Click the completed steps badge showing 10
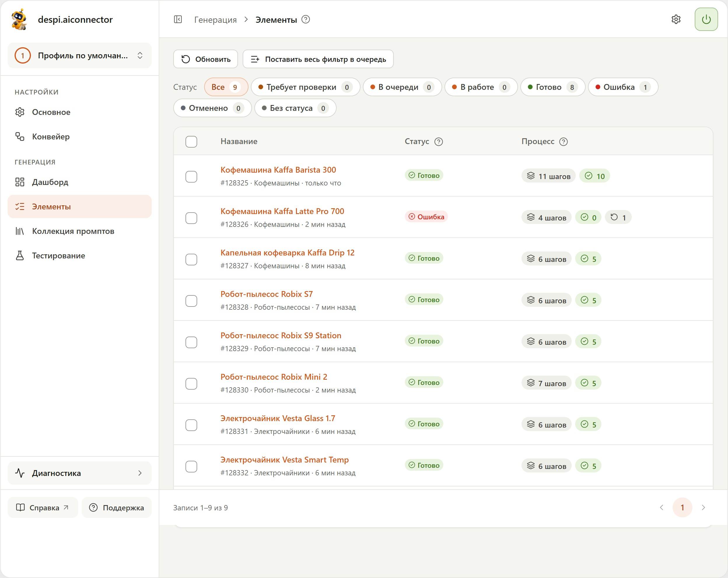This screenshot has width=728, height=578. pyautogui.click(x=594, y=176)
